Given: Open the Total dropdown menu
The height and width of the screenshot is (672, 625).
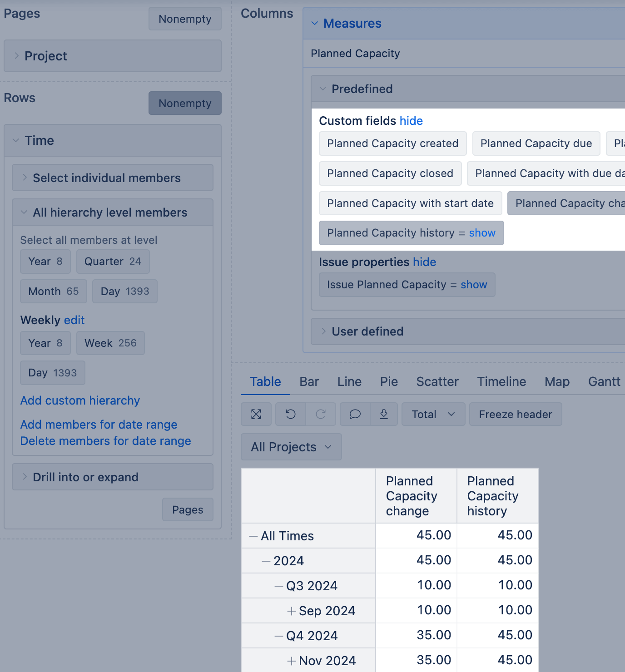Looking at the screenshot, I should pyautogui.click(x=433, y=414).
